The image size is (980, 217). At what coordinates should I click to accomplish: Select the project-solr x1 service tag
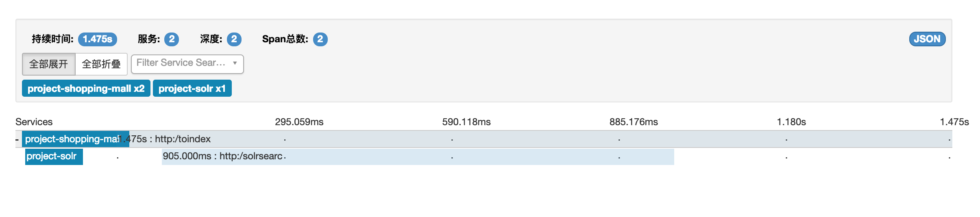click(192, 89)
